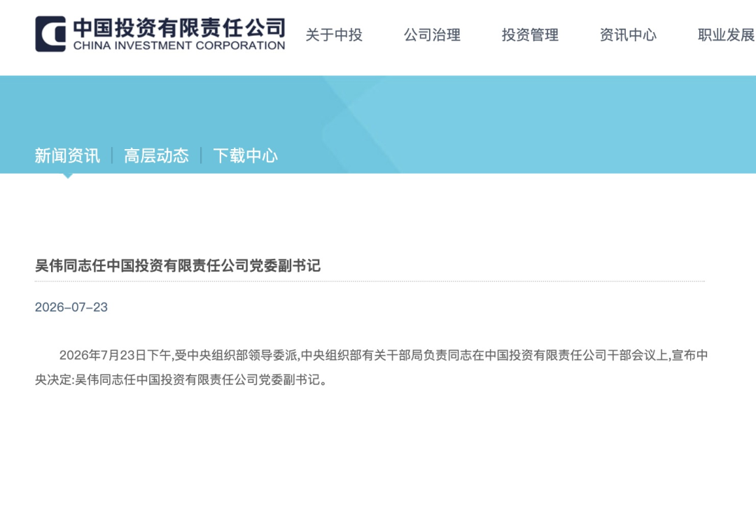Click the publication date 2026-07-23
The image size is (756, 532).
tap(71, 307)
